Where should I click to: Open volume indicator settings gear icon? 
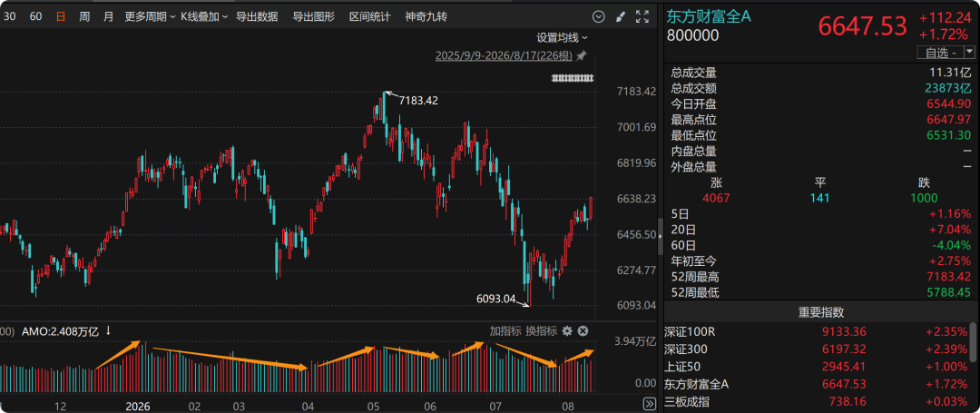[567, 330]
